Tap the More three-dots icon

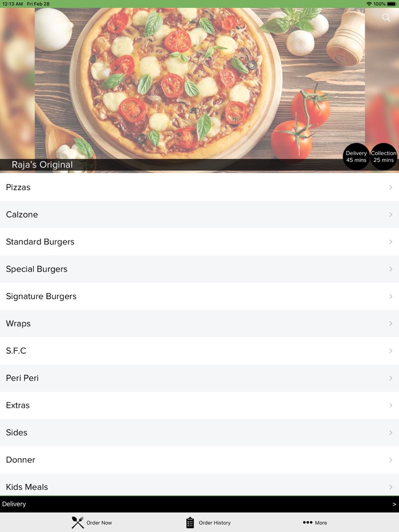307,522
